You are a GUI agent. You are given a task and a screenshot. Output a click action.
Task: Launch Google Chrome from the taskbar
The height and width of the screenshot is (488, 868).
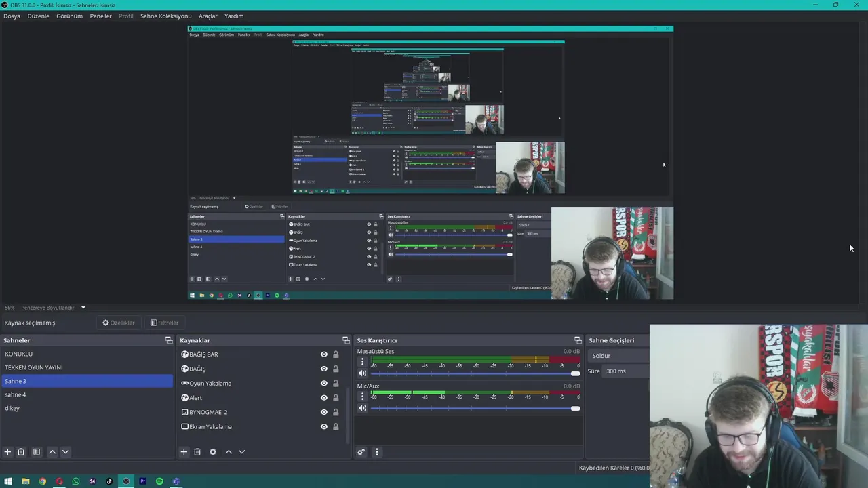tap(42, 481)
